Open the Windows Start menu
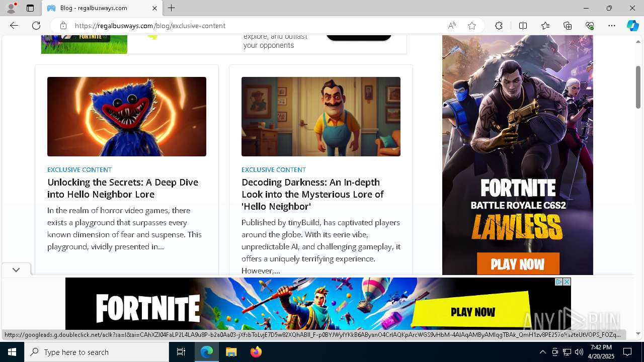Image resolution: width=644 pixels, height=362 pixels. click(x=12, y=352)
